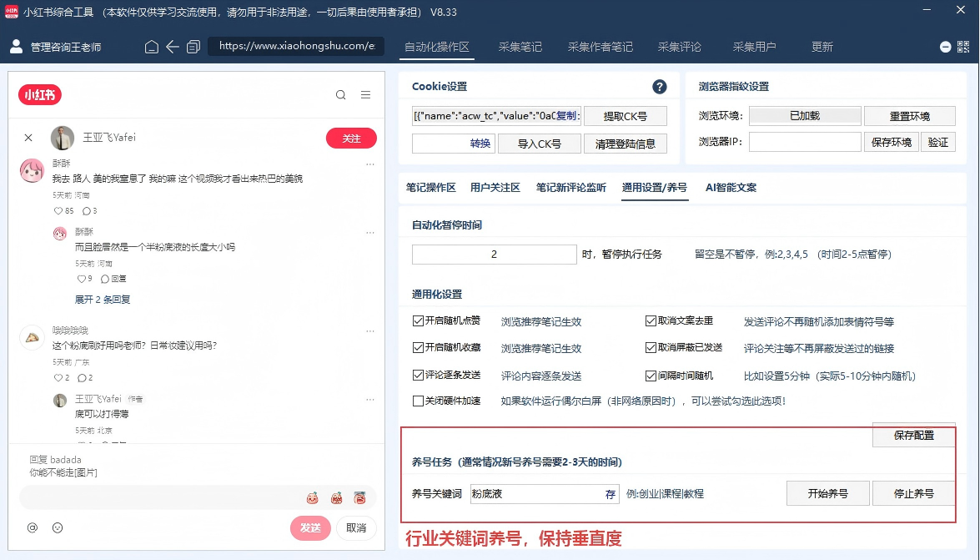Click 开始养号 button
The image size is (980, 560).
pyautogui.click(x=827, y=494)
